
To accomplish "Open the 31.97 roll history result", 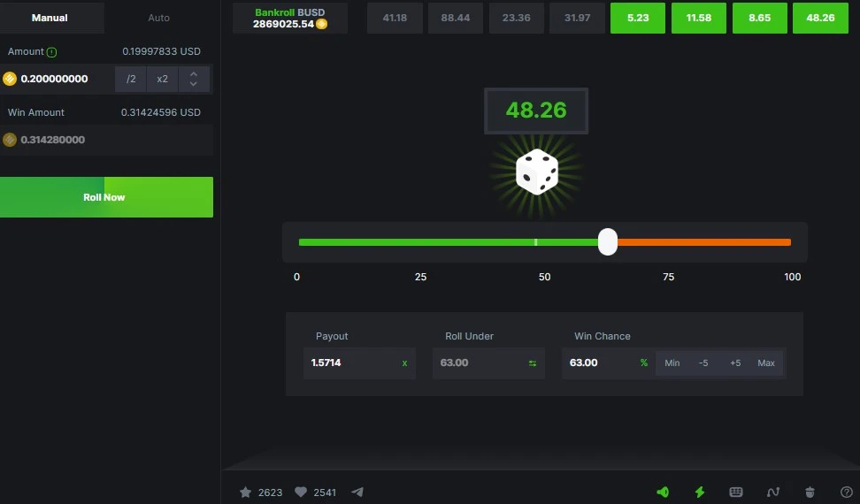I will (x=577, y=18).
